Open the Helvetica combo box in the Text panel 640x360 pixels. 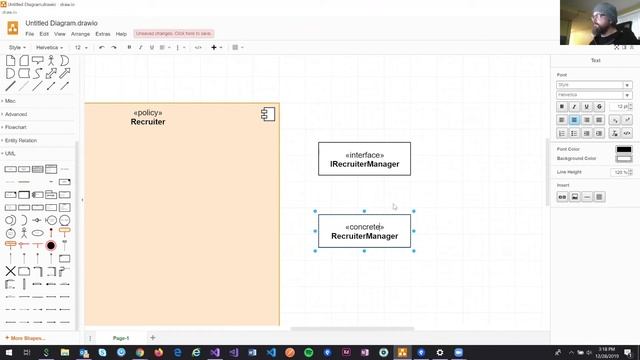594,95
